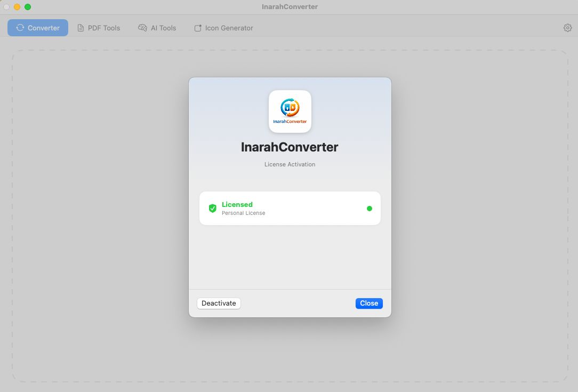Dismiss the license dialog with Close
The image size is (578, 392).
[x=368, y=303]
